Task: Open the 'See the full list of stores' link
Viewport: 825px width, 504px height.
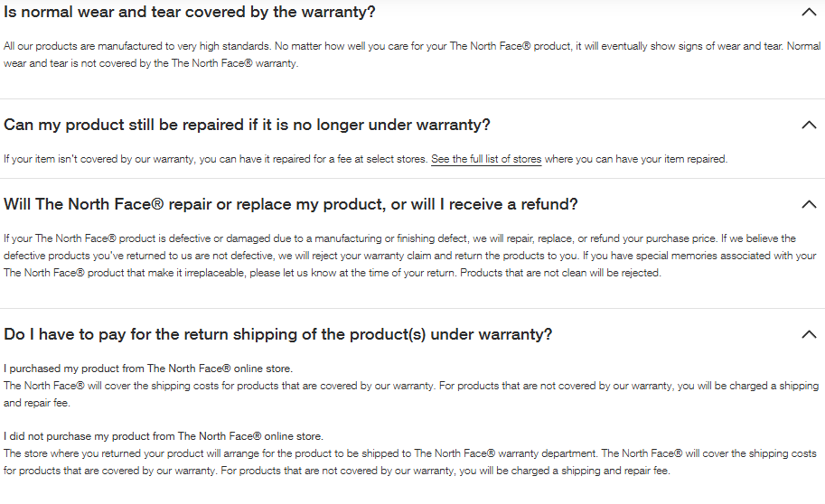Action: pos(486,159)
